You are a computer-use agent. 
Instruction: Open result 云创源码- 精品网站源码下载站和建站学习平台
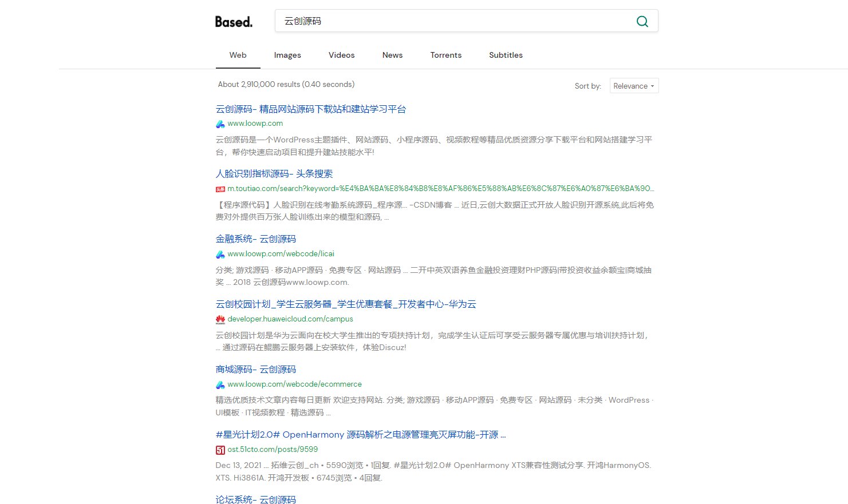(x=311, y=109)
